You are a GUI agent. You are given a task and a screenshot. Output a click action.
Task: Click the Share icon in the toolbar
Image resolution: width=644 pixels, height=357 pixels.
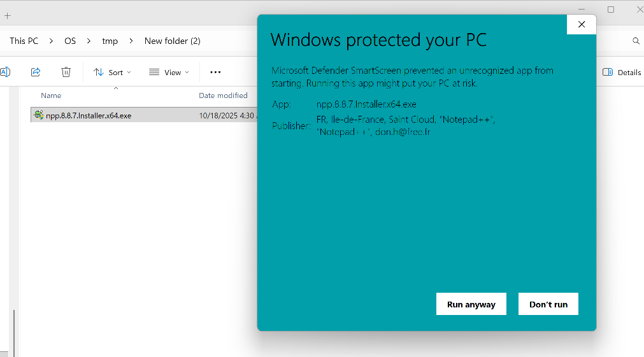pyautogui.click(x=36, y=72)
